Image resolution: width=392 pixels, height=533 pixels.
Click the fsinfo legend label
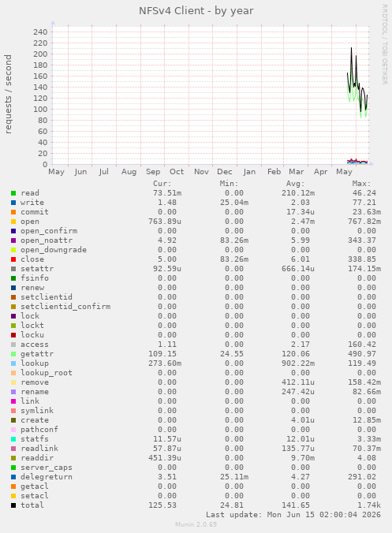point(35,278)
